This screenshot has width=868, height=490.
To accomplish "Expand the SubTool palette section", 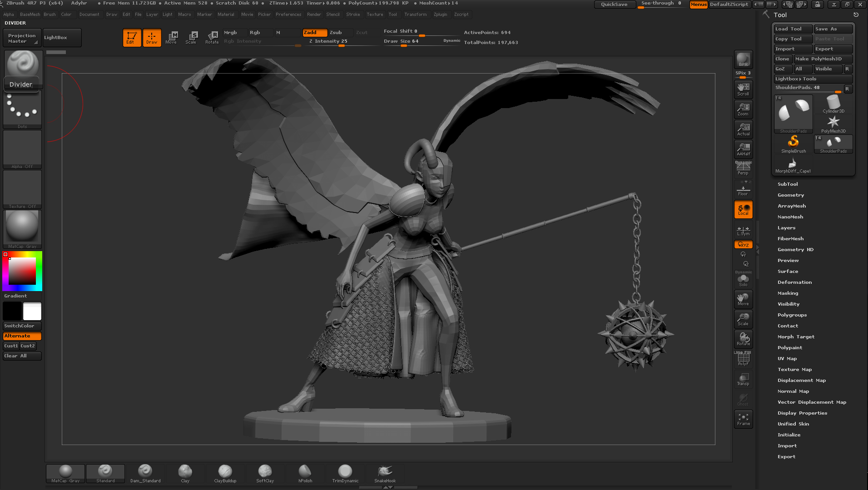I will click(x=787, y=184).
